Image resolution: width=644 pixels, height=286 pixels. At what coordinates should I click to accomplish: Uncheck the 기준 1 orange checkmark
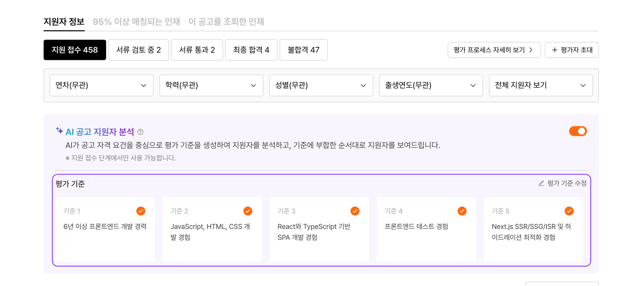141,211
